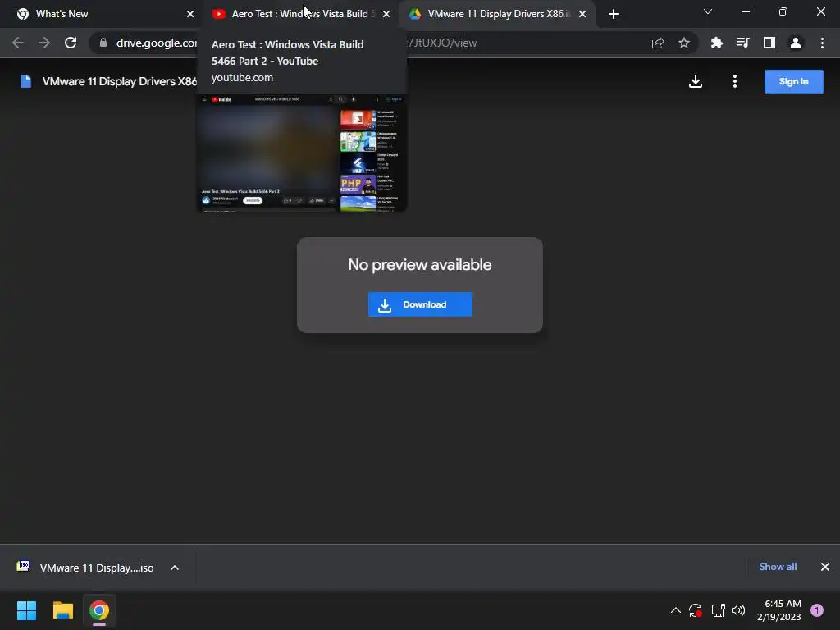Click the YouTube tab preview thumbnail
The image size is (840, 630).
[302, 153]
